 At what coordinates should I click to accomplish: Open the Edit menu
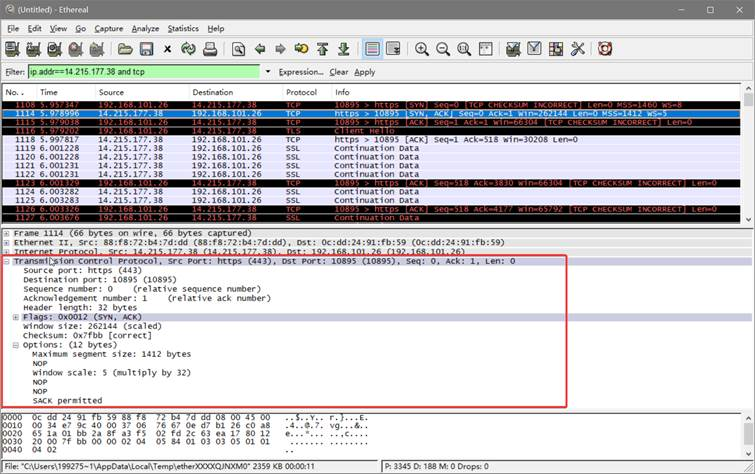(x=34, y=29)
